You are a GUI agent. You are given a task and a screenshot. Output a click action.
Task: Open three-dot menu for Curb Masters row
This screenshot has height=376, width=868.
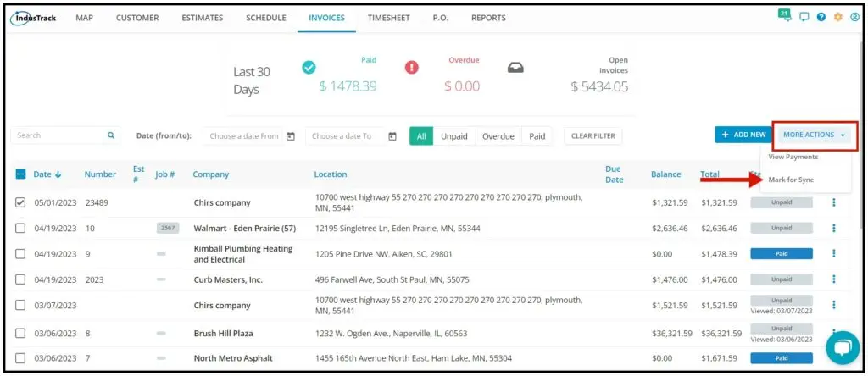pyautogui.click(x=834, y=279)
